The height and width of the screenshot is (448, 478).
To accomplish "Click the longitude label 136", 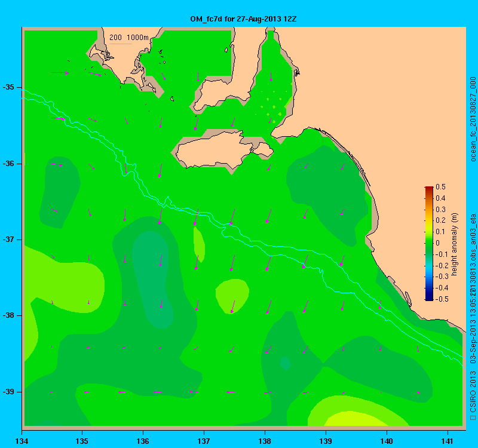I will click(x=143, y=441).
